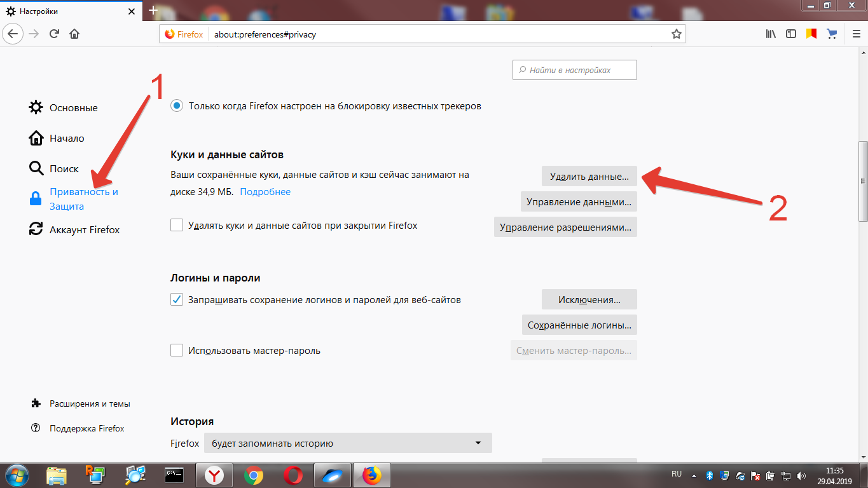Click the 'Логины и пароли' heading

tap(216, 278)
